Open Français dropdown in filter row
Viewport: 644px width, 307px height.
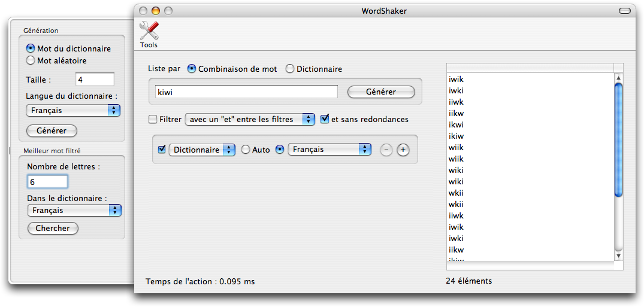click(x=329, y=150)
